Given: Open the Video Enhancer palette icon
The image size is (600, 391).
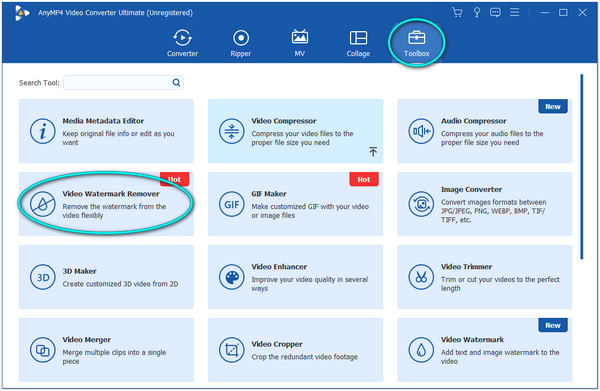Looking at the screenshot, I should (x=232, y=277).
